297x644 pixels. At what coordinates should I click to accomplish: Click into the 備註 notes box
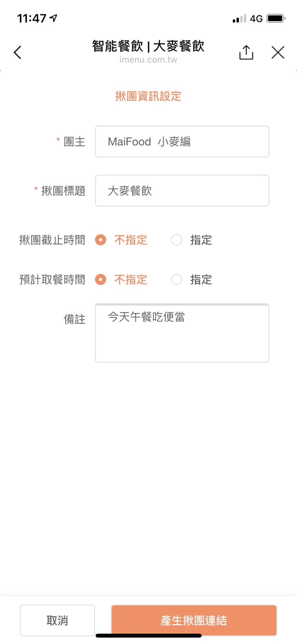coord(182,333)
